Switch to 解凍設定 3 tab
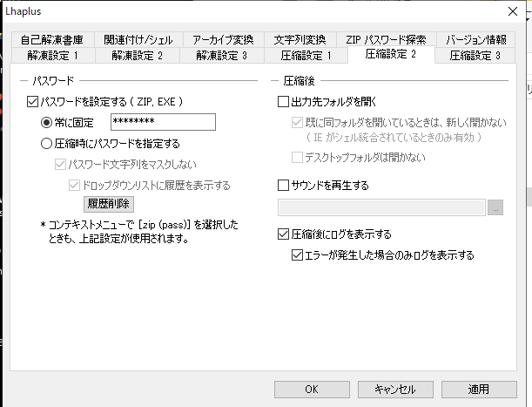 222,56
